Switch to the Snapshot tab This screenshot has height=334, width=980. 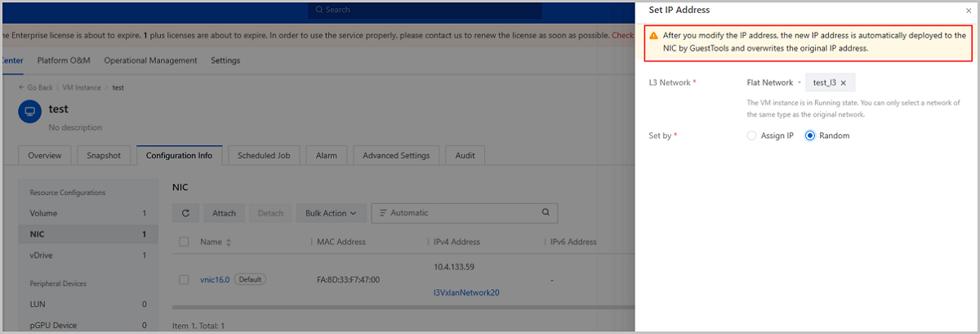click(x=104, y=155)
